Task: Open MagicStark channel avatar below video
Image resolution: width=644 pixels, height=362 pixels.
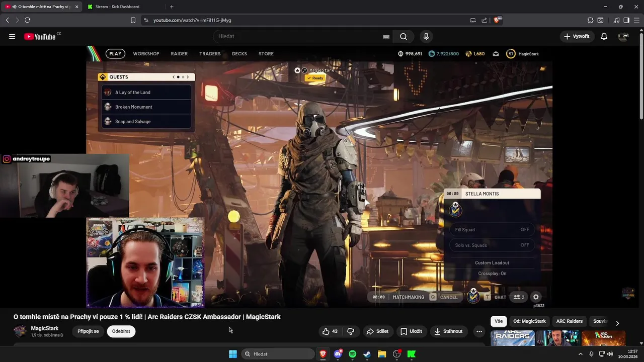Action: (20, 331)
